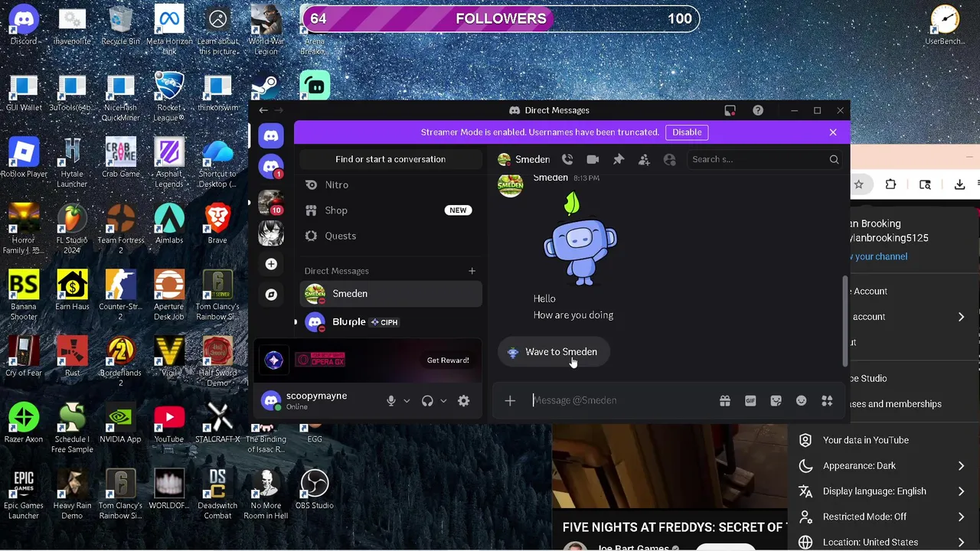Open pinned messages in Discord

(x=619, y=159)
